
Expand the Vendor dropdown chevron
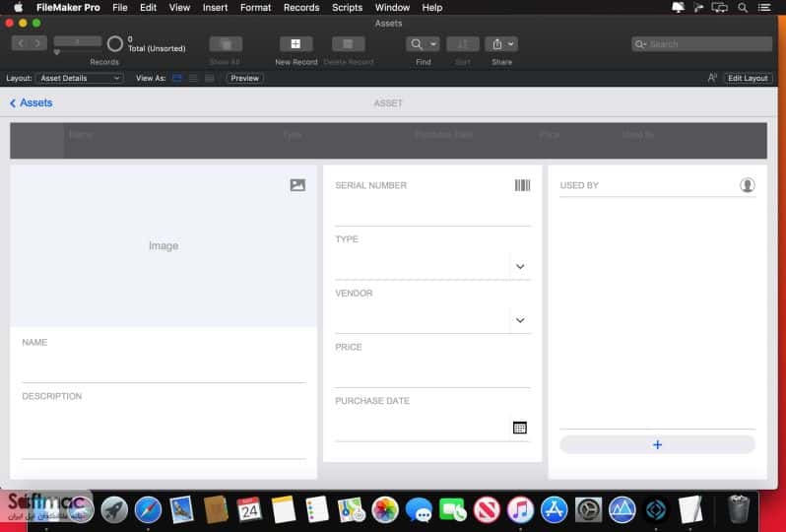click(520, 320)
